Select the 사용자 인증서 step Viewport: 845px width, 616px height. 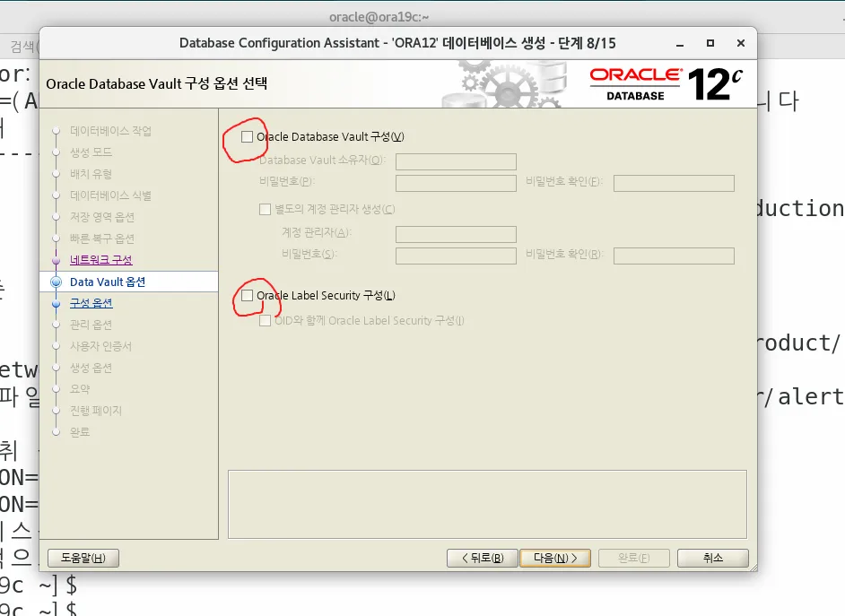pyautogui.click(x=100, y=346)
